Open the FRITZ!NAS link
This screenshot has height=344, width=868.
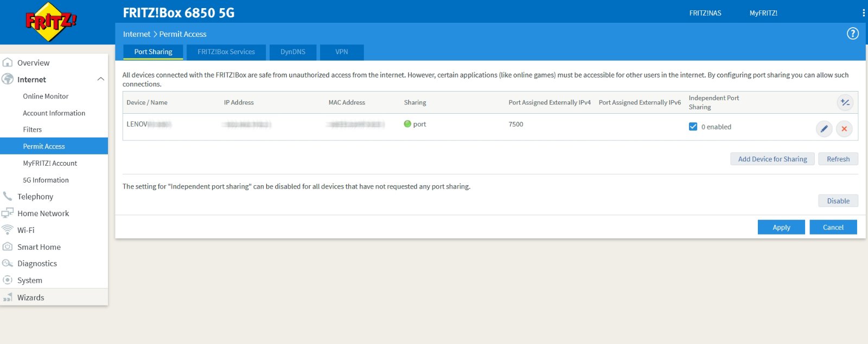(x=705, y=13)
